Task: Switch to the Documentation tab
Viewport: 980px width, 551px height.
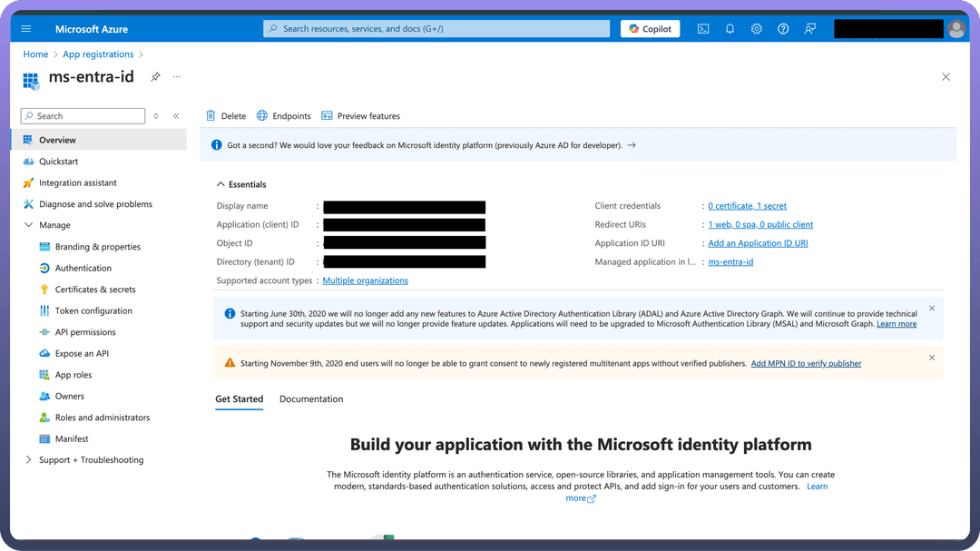Action: [311, 399]
